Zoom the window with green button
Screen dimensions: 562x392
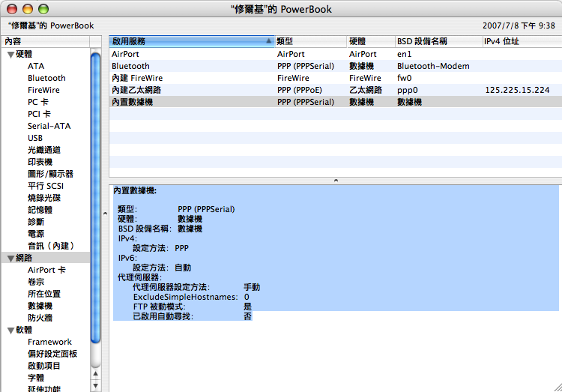(x=43, y=9)
